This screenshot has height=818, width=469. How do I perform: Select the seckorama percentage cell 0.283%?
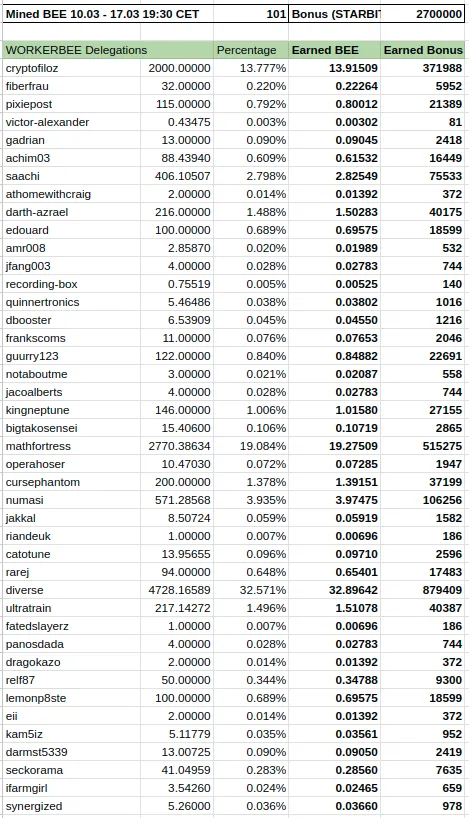[x=251, y=770]
